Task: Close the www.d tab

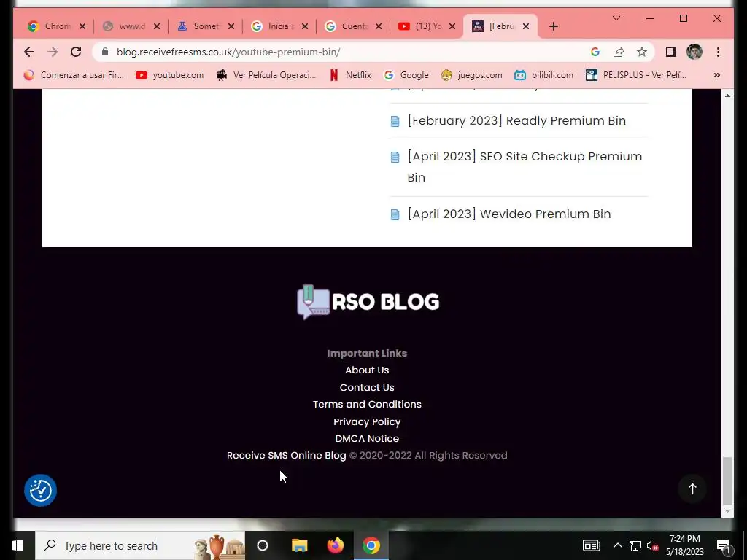Action: [x=157, y=26]
